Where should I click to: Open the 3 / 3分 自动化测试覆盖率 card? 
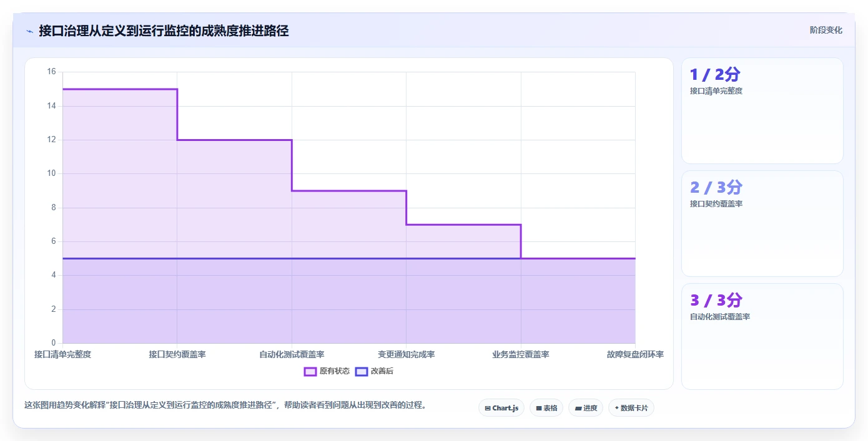[x=762, y=336]
